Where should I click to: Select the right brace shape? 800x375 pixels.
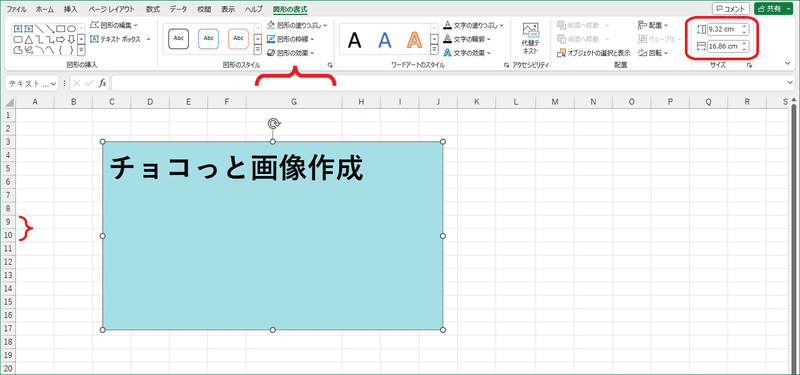click(71, 49)
